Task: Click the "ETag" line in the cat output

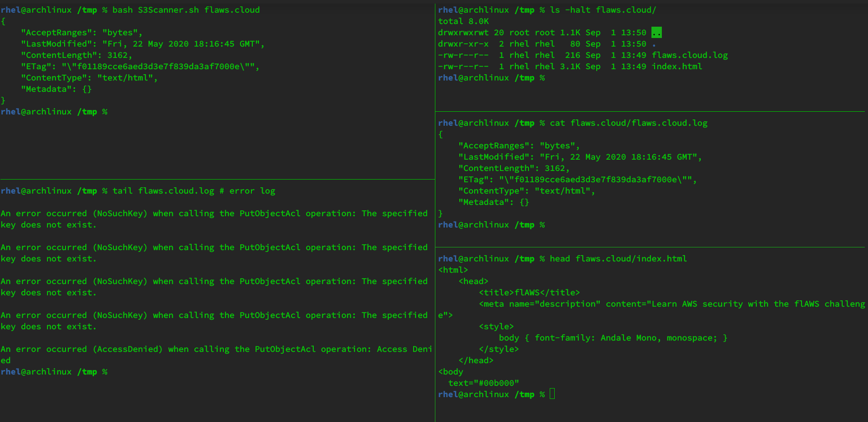Action: click(x=578, y=180)
